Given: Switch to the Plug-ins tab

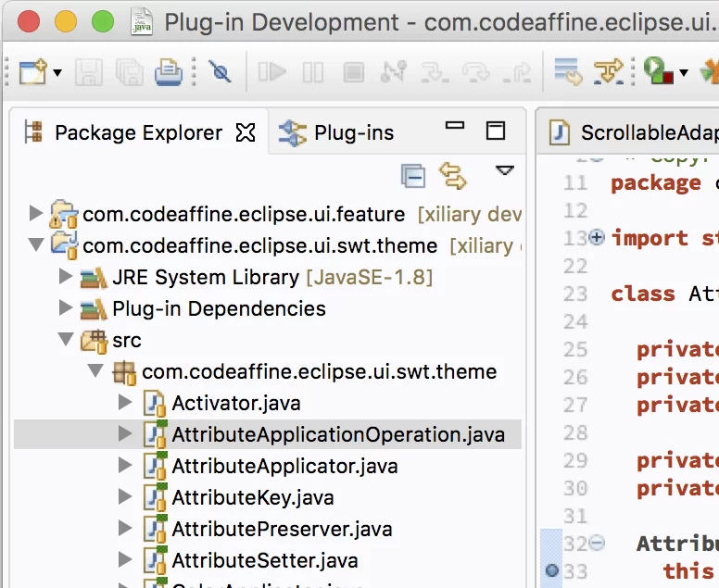Looking at the screenshot, I should tap(336, 133).
